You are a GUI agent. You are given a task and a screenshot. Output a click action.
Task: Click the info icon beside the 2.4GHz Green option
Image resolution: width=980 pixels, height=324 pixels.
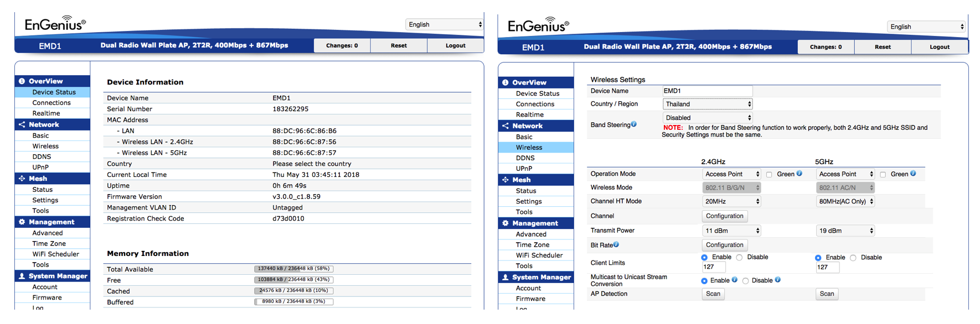(800, 174)
